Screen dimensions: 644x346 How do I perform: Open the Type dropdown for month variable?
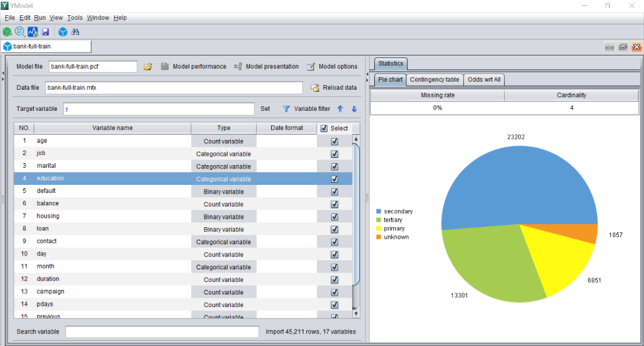[x=224, y=267]
